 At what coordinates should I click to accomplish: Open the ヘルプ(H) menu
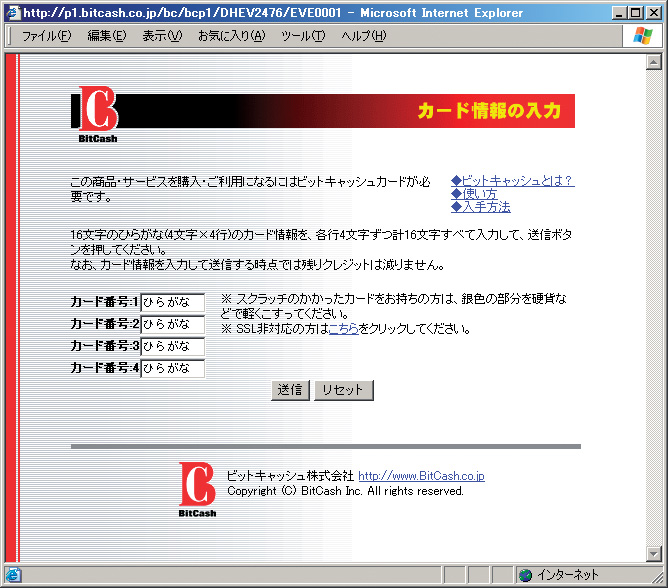[x=363, y=36]
